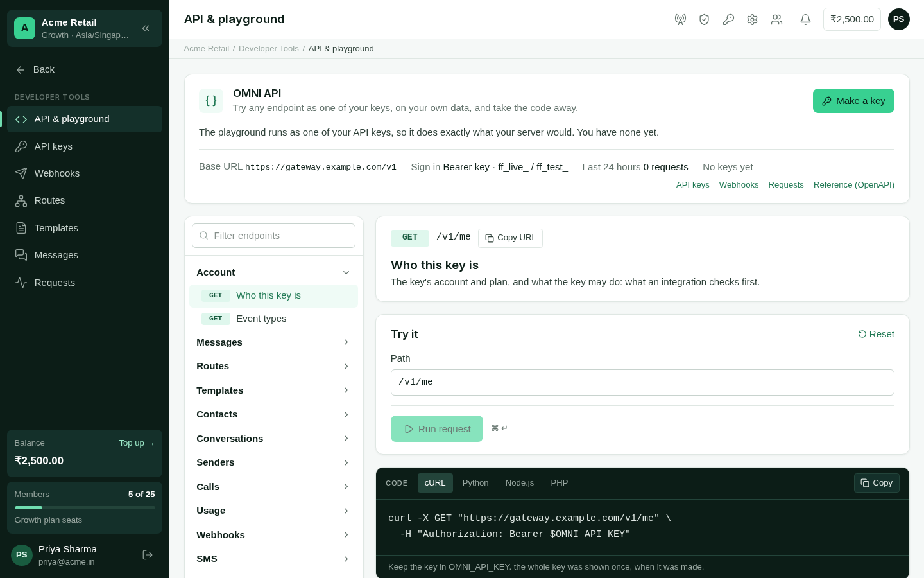Copy the endpoint URL
Screen dimensions: 924x578
(x=510, y=238)
